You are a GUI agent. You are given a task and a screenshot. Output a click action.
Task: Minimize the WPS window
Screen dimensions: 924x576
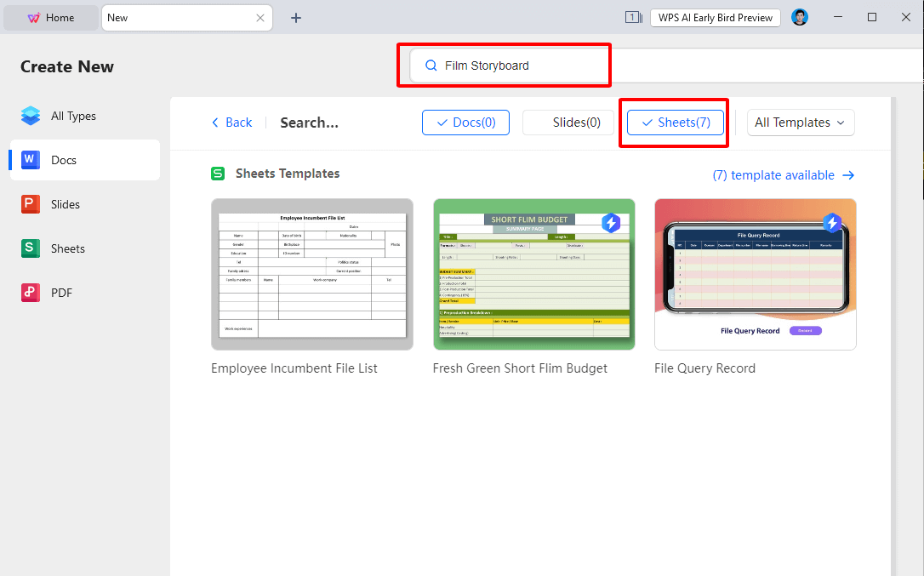point(838,17)
